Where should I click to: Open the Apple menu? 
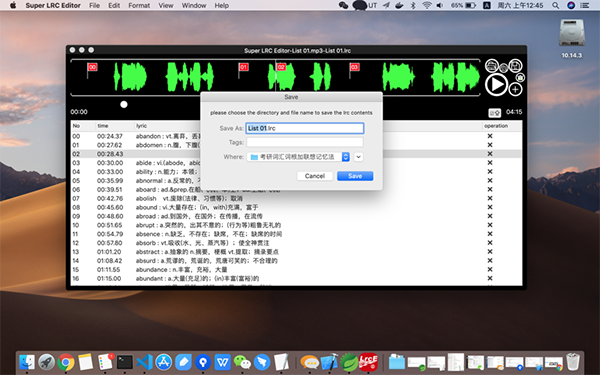click(13, 5)
